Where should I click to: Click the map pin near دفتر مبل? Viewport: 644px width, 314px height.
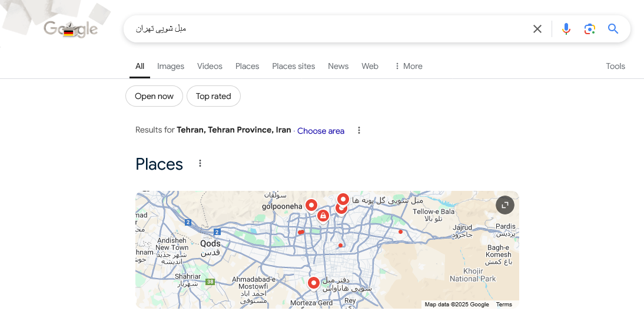coord(314,283)
